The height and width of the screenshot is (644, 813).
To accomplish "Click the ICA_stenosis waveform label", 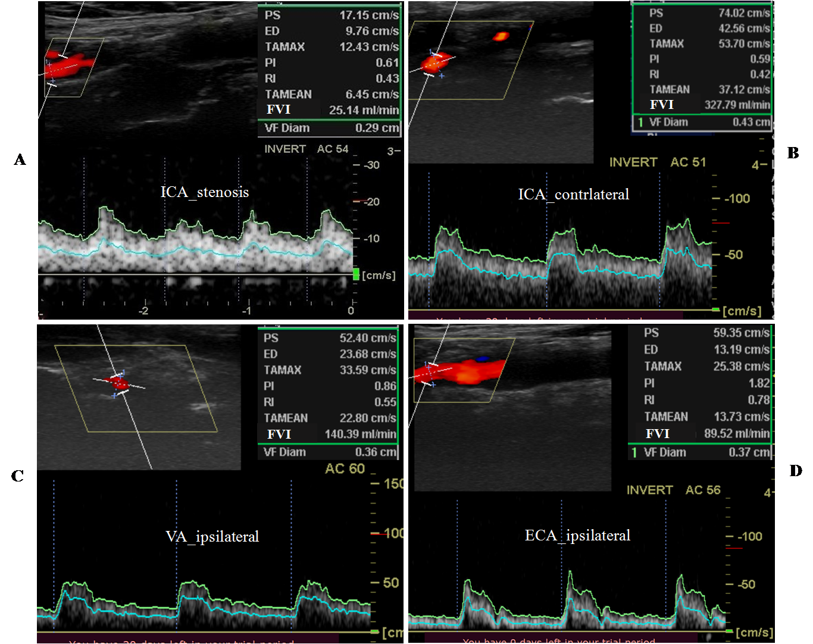I will 204,192.
